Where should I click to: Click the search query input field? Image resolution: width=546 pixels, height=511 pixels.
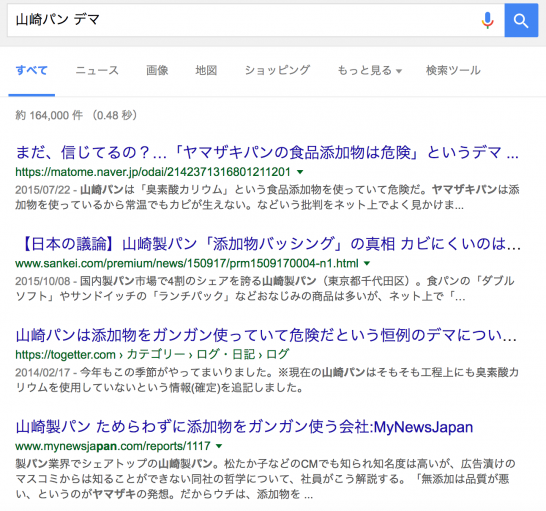click(x=244, y=20)
